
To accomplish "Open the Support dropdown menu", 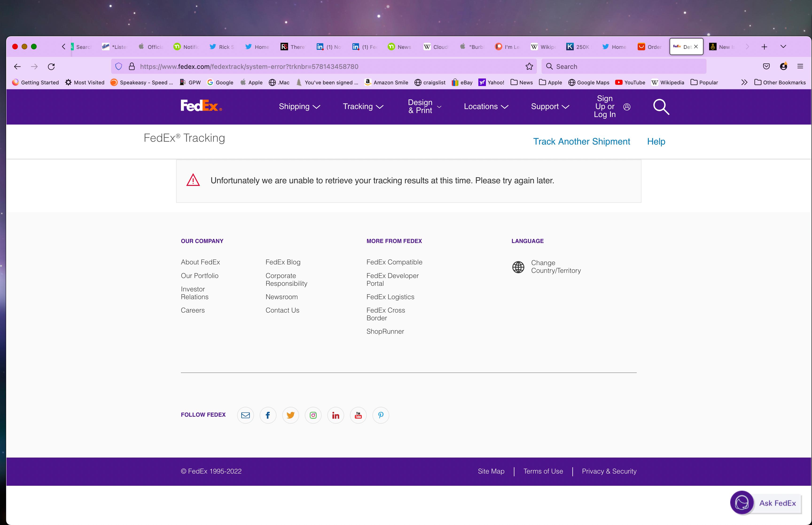I will pos(549,106).
